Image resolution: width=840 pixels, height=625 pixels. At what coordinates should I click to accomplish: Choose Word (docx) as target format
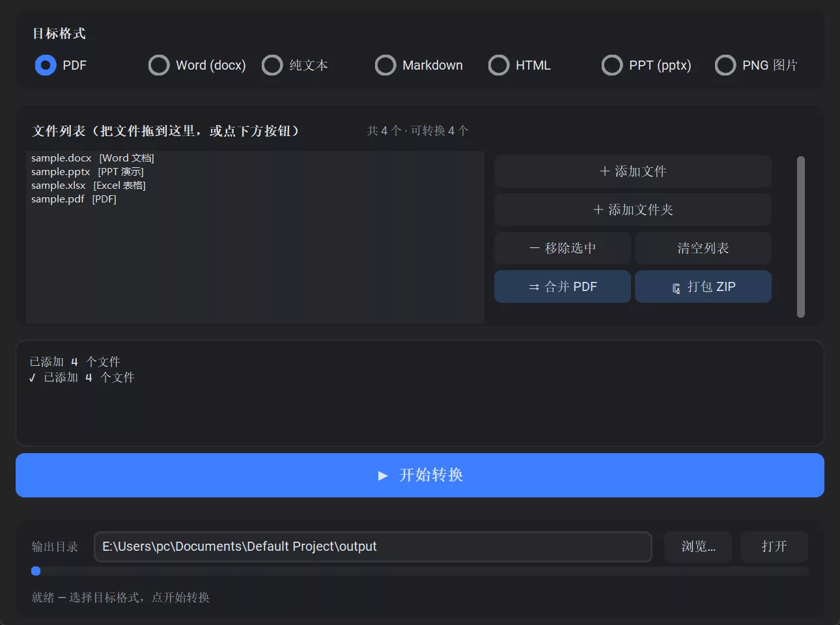tap(197, 65)
